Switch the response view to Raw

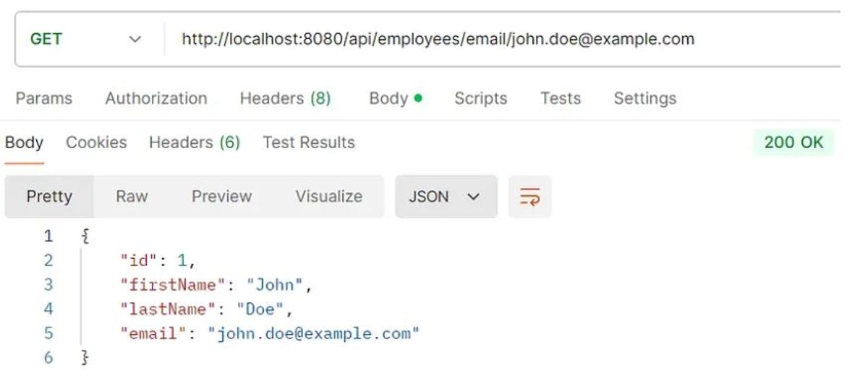132,197
